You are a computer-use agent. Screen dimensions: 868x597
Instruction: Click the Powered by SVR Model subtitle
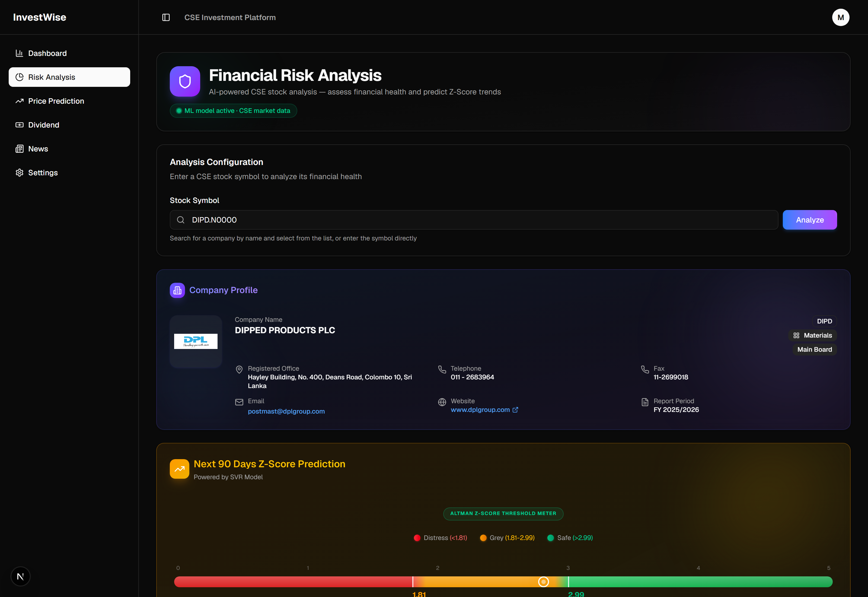[x=228, y=477]
